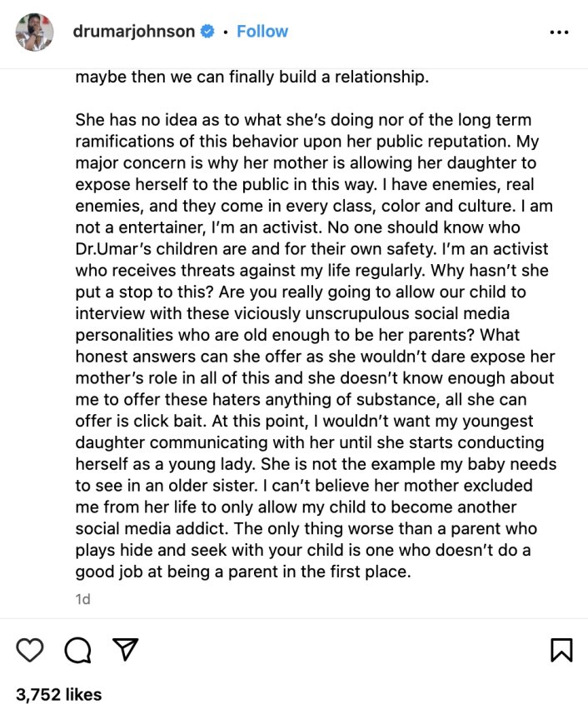Open the drumarjohnson profile picture
Screen dimensions: 588x704
(x=35, y=32)
